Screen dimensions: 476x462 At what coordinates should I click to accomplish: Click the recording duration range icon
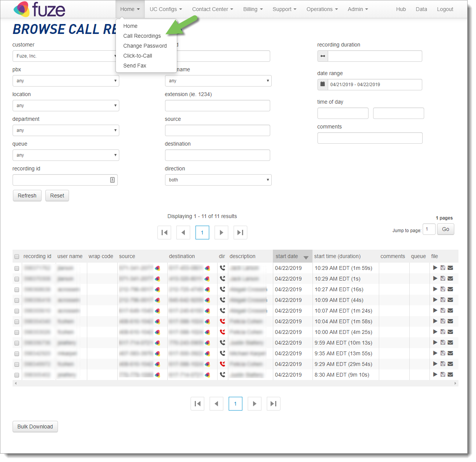[322, 56]
